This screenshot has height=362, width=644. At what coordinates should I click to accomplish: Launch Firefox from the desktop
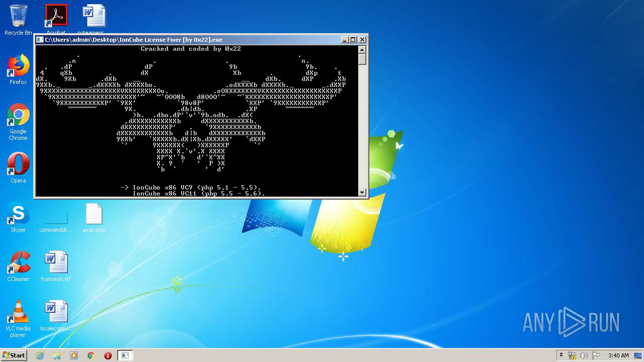(18, 69)
